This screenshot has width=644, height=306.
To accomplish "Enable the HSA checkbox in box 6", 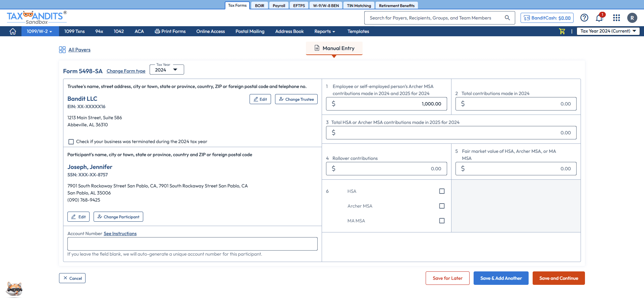I will point(442,191).
